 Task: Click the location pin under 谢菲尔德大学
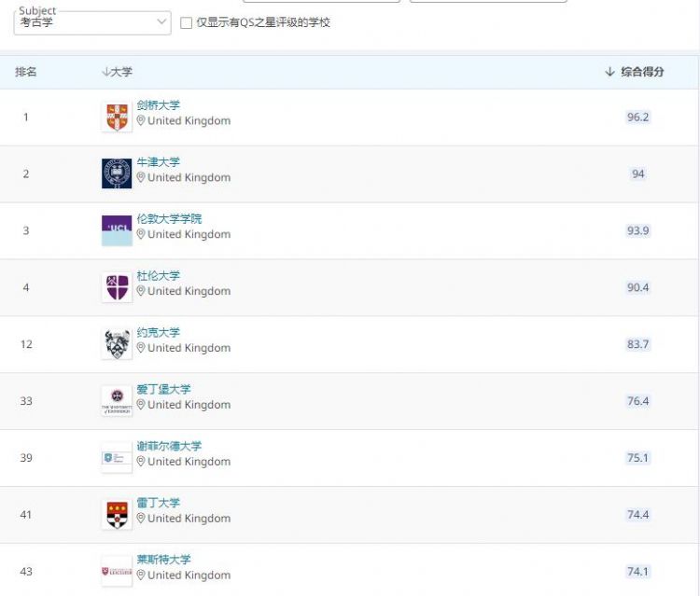tap(141, 462)
